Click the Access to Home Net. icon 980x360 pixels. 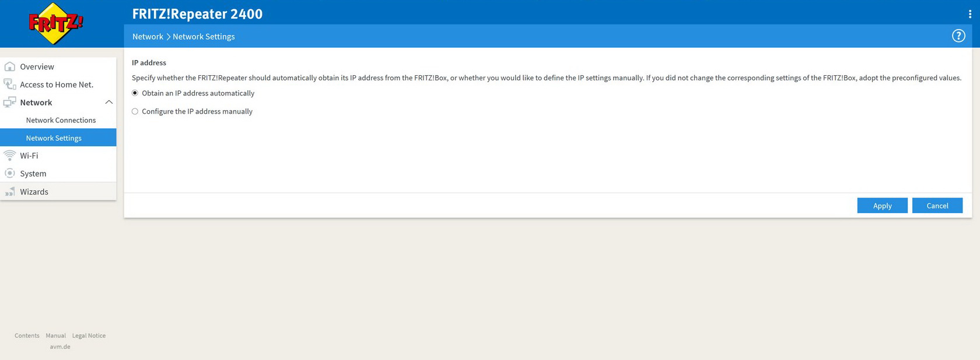point(9,84)
